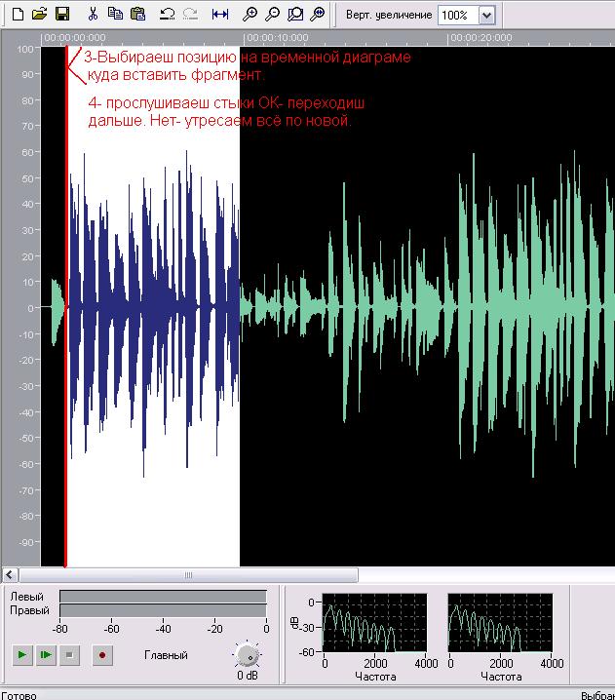Click the 0 dB volume readout
Viewport: 615px width, 700px height.
248,675
